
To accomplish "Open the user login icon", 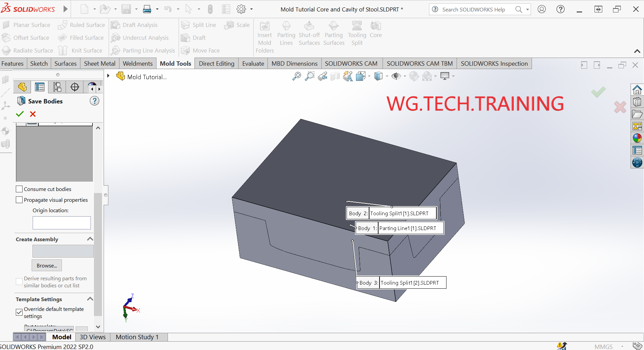I will coord(542,9).
